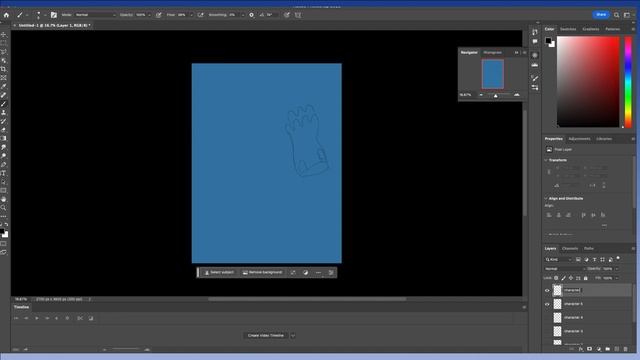Select the Rectangular Marquee tool
The image size is (640, 360).
pos(4,43)
